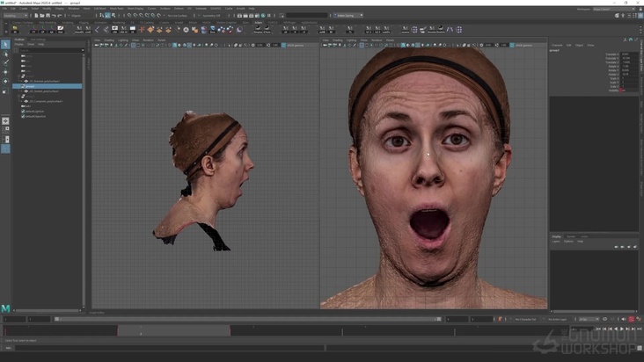Choose the Paint Selection tool
This screenshot has width=644, height=362.
coord(5,62)
